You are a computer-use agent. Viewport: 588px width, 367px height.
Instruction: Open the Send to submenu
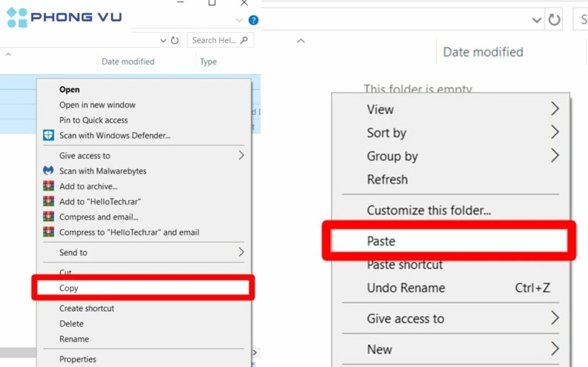point(73,252)
